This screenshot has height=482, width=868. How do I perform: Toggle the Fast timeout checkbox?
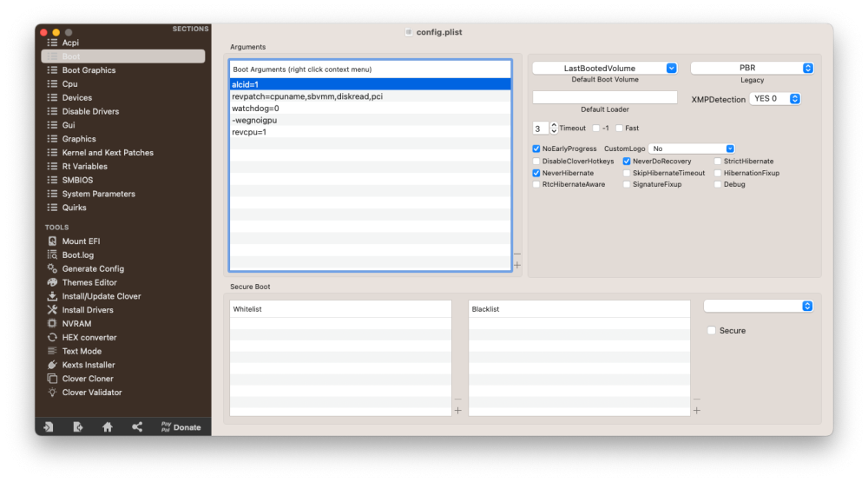point(620,128)
